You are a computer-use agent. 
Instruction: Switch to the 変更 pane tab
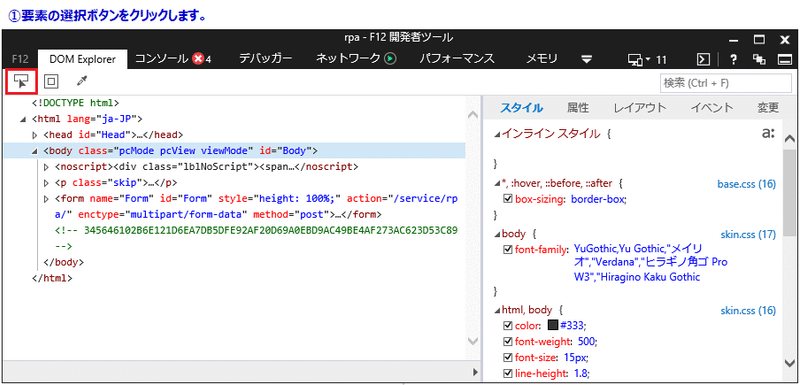[768, 108]
